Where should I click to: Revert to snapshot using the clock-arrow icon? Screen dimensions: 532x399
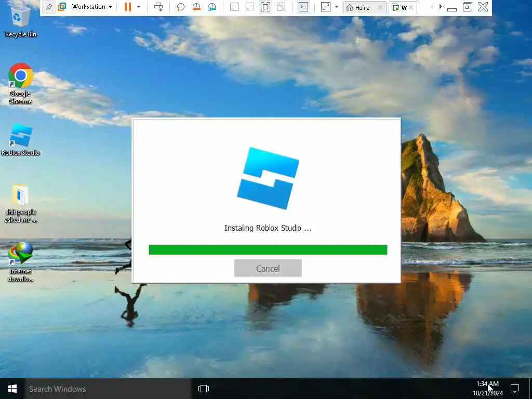(x=196, y=7)
